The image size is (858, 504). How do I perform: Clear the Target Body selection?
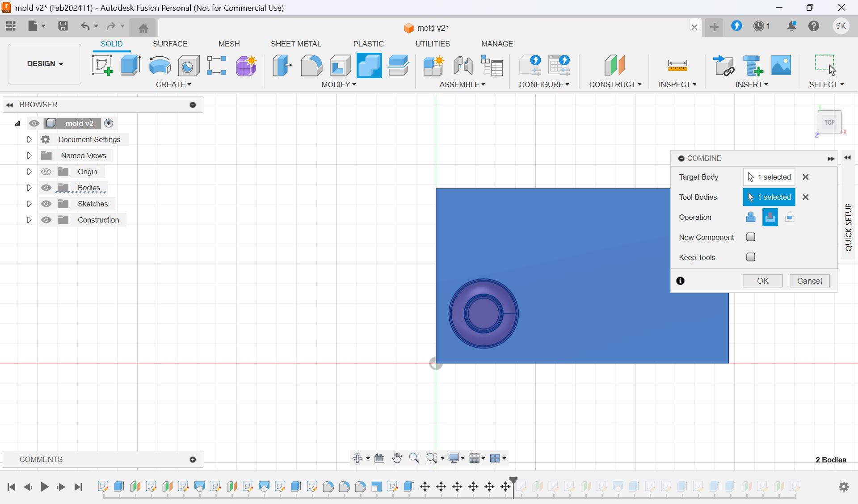pos(806,177)
